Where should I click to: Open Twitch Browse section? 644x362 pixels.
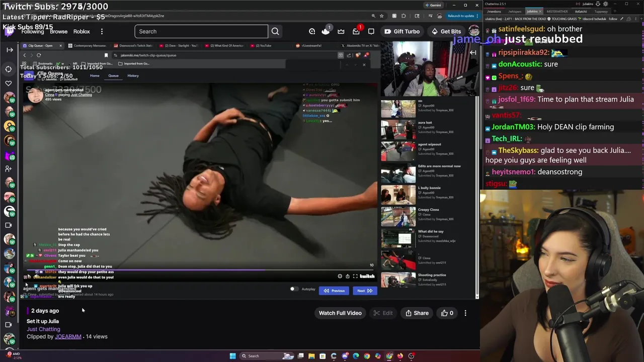[58, 32]
